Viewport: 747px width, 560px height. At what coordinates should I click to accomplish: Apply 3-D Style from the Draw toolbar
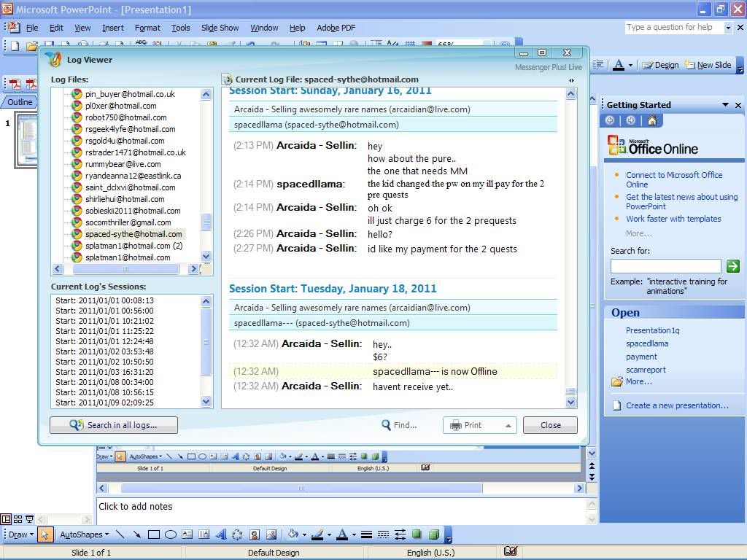(x=433, y=534)
